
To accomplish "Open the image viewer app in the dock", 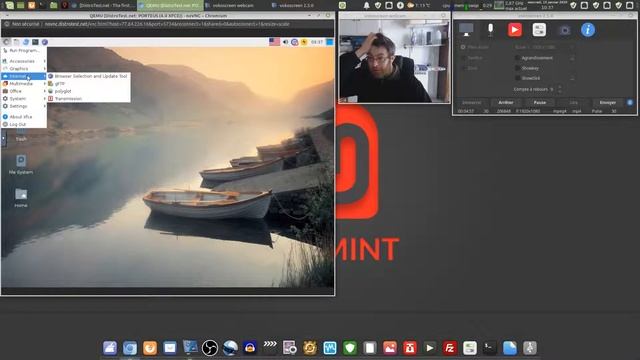I will tap(390, 348).
